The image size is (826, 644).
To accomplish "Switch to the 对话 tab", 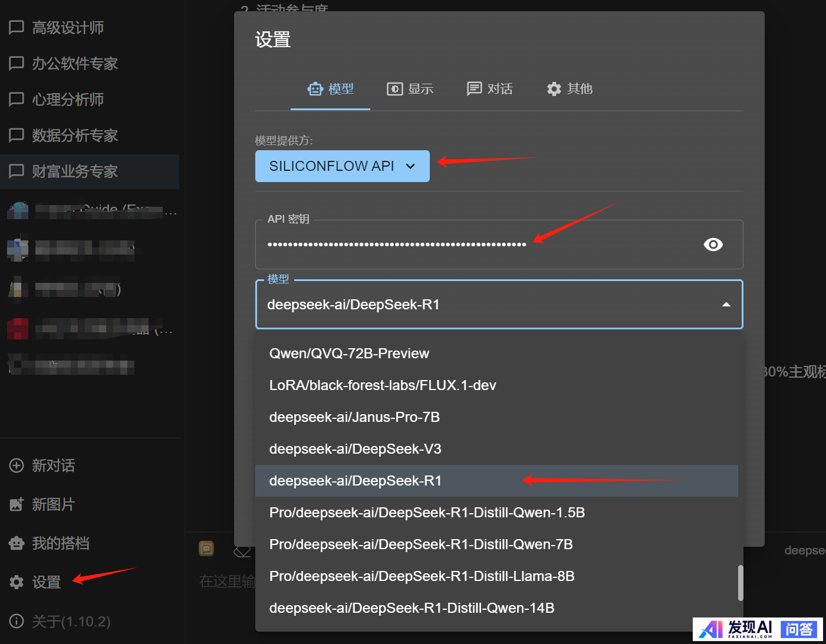I will [489, 89].
